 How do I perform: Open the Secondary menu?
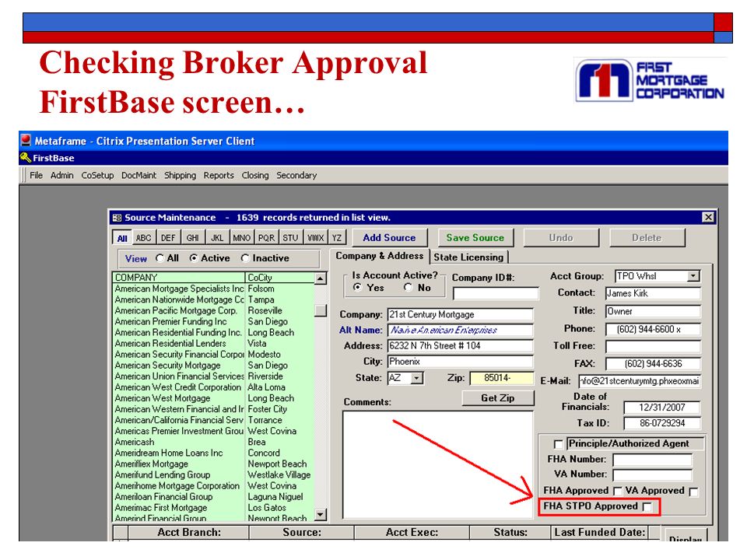click(x=296, y=175)
